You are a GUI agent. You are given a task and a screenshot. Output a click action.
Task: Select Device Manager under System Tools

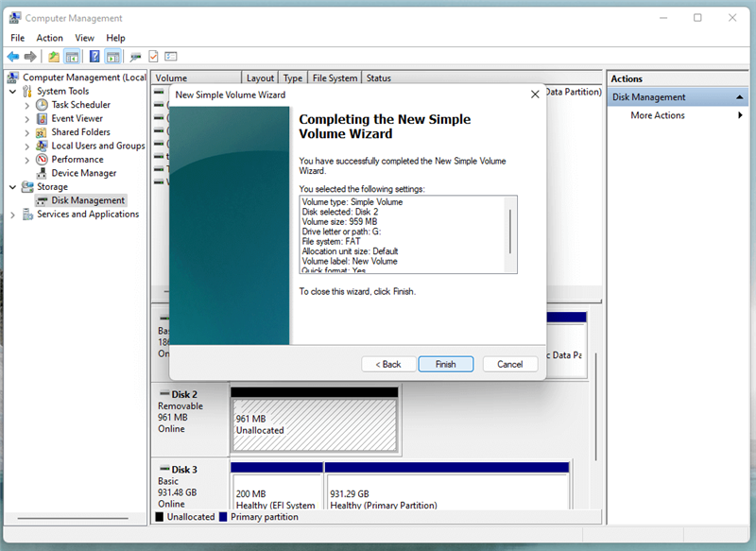pyautogui.click(x=83, y=173)
